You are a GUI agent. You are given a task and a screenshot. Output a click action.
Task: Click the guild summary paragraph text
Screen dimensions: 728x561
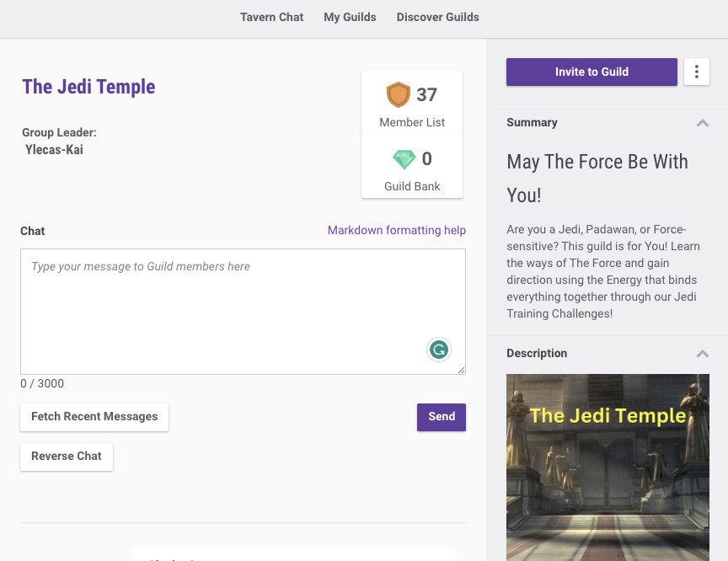603,271
